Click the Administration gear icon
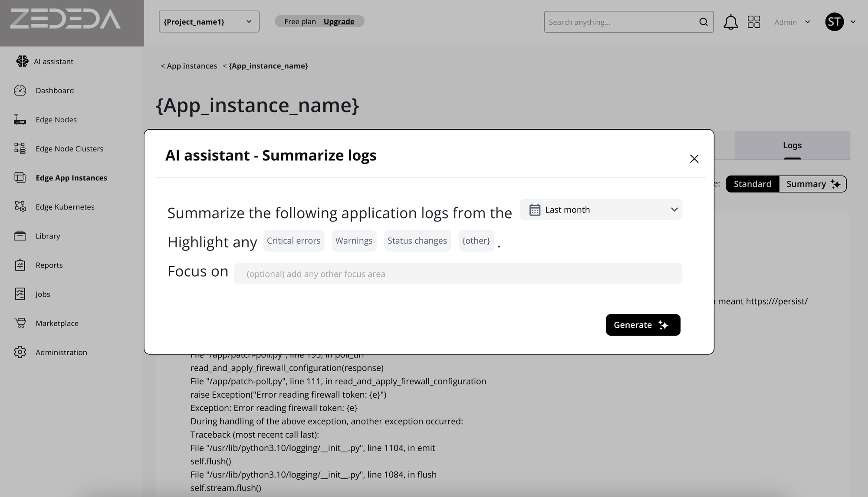The height and width of the screenshot is (497, 868). pyautogui.click(x=20, y=352)
